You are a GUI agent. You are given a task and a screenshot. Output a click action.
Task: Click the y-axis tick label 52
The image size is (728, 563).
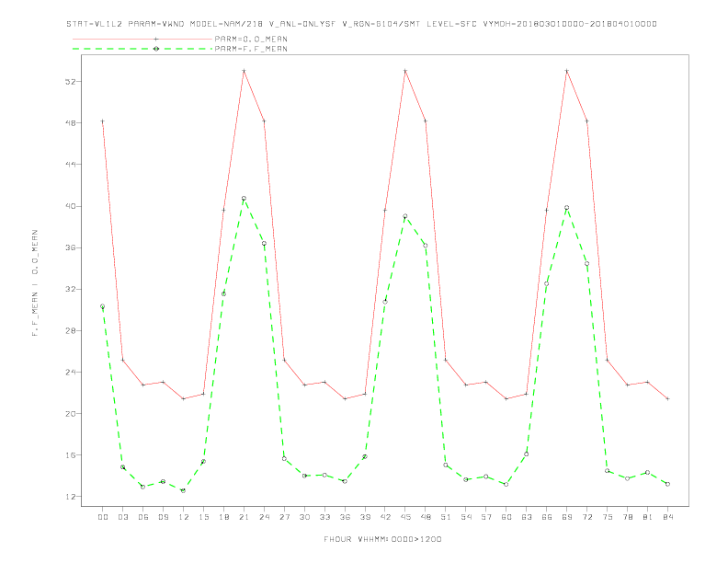pyautogui.click(x=71, y=82)
